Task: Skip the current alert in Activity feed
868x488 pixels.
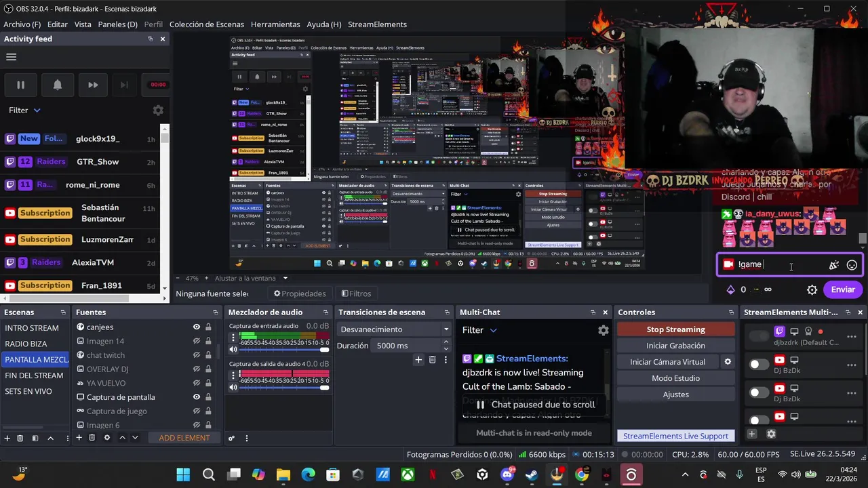Action: pos(93,85)
